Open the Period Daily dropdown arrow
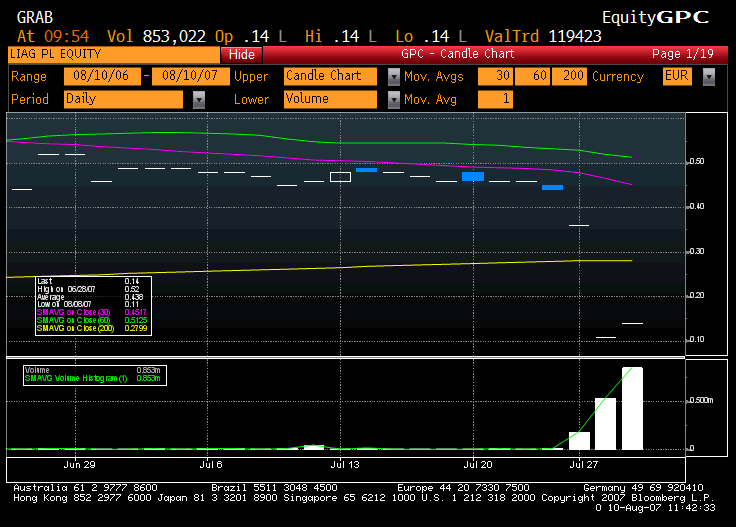This screenshot has width=736, height=527. coord(199,99)
